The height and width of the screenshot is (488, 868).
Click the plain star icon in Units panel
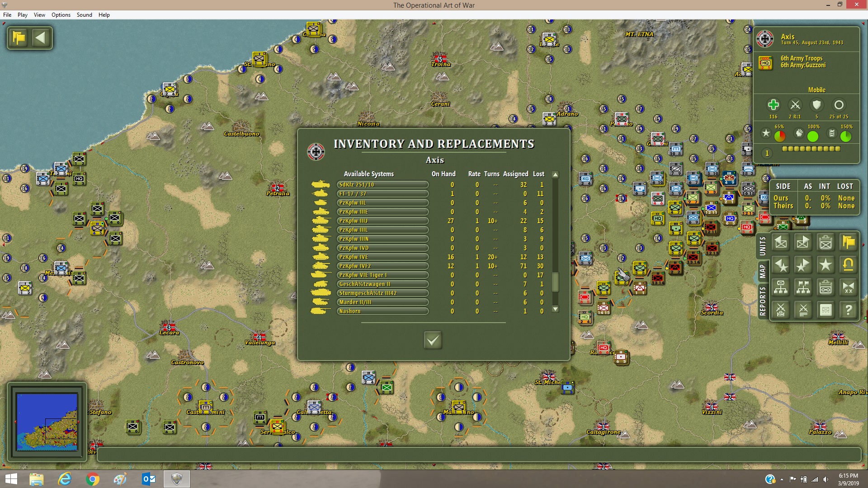point(826,265)
